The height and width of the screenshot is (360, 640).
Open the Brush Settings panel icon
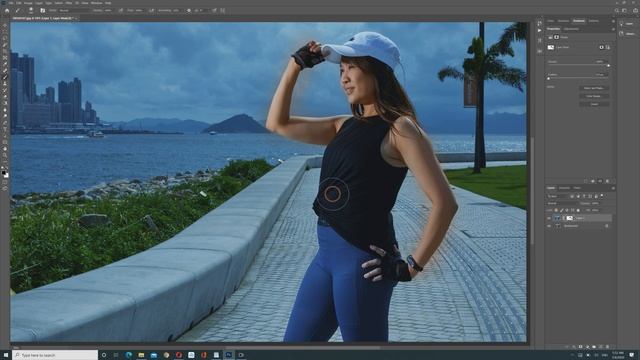[42, 10]
